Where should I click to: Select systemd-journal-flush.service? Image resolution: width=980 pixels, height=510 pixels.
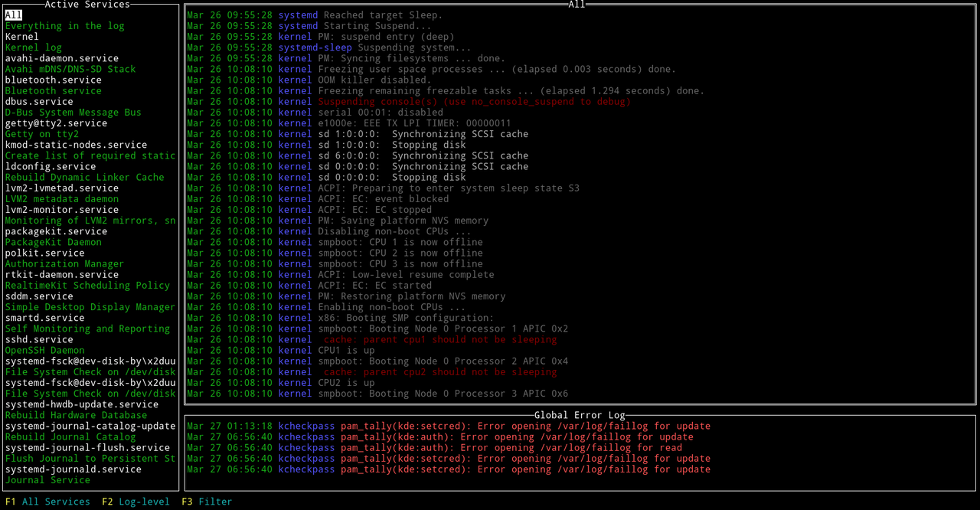point(87,447)
